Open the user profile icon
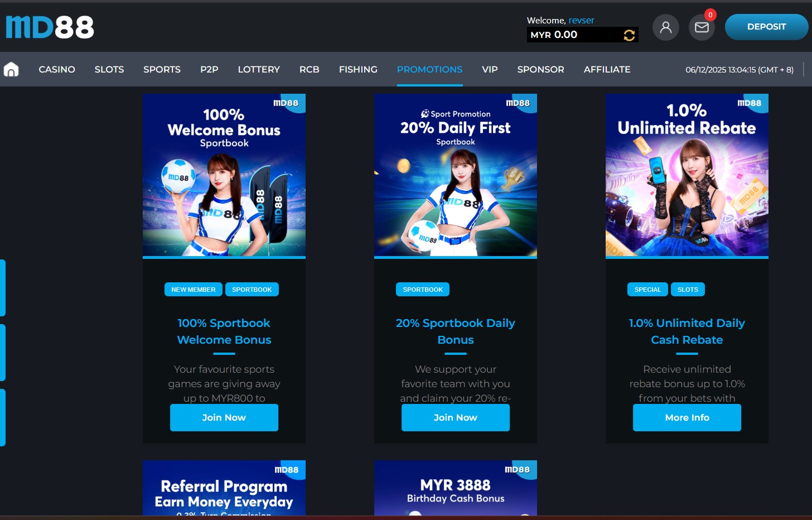The image size is (812, 520). [x=665, y=27]
